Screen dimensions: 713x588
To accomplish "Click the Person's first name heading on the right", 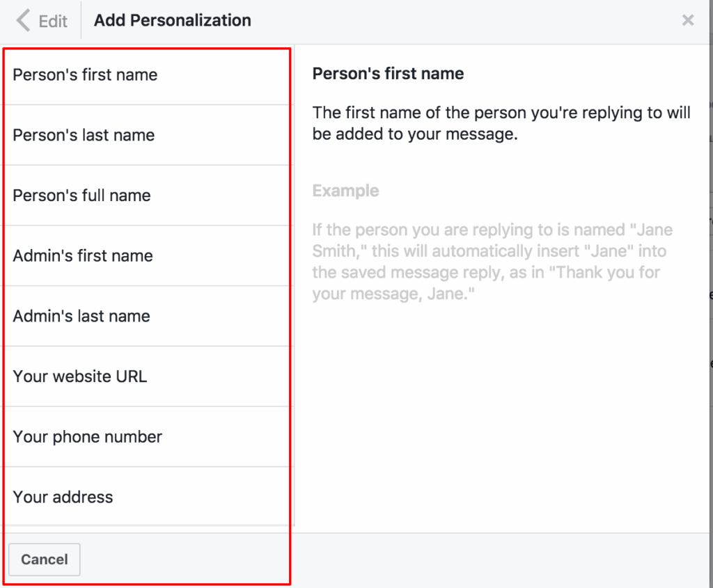I will 388,73.
